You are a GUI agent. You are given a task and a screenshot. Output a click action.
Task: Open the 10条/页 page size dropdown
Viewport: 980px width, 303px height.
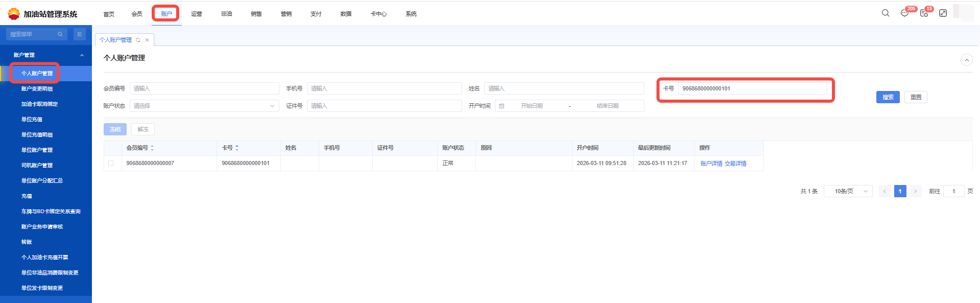[x=848, y=191]
